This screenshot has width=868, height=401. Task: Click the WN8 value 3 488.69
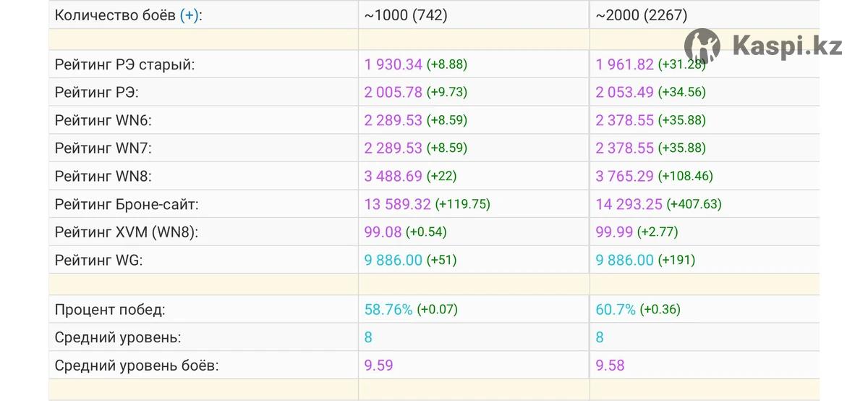click(x=393, y=176)
